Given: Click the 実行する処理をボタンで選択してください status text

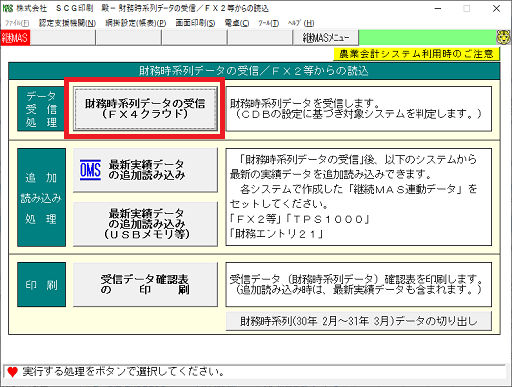Looking at the screenshot, I should click(123, 372).
